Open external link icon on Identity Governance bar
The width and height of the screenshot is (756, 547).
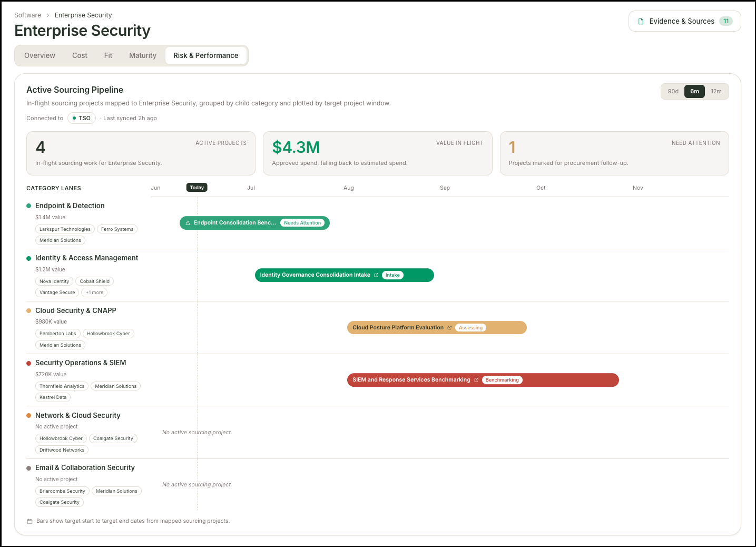tap(376, 275)
